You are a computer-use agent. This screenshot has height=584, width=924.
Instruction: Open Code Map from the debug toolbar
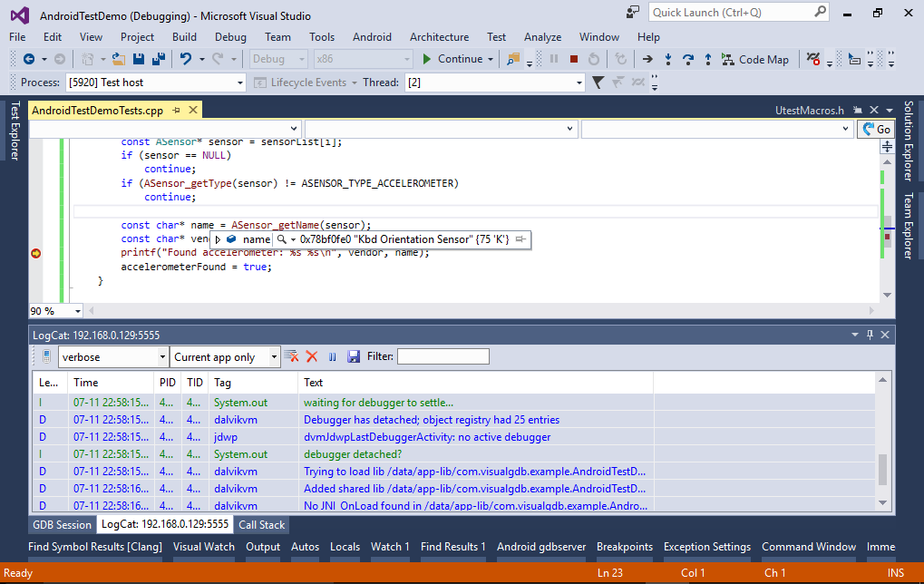(755, 59)
